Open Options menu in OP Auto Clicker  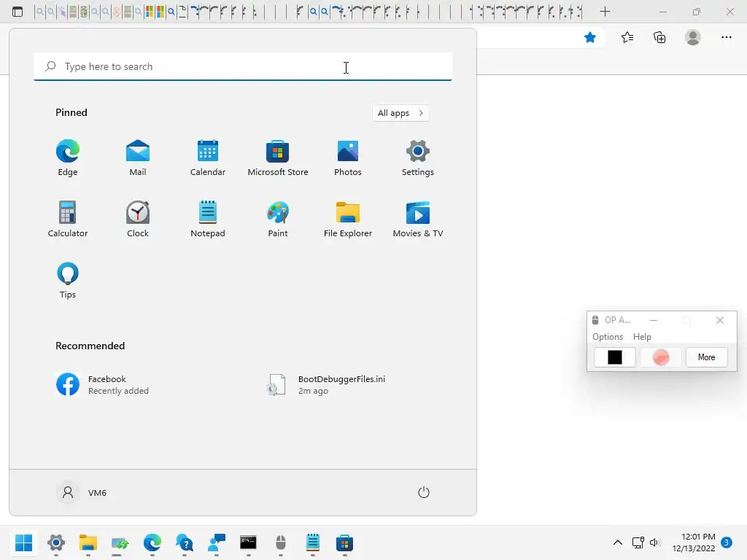[x=608, y=337]
